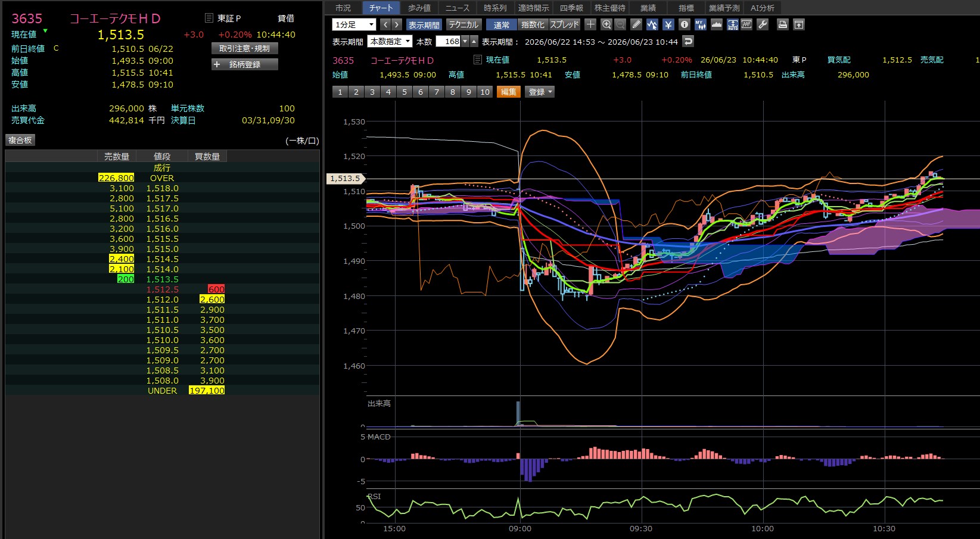
Task: Click the mountain area chart icon
Action: (717, 24)
